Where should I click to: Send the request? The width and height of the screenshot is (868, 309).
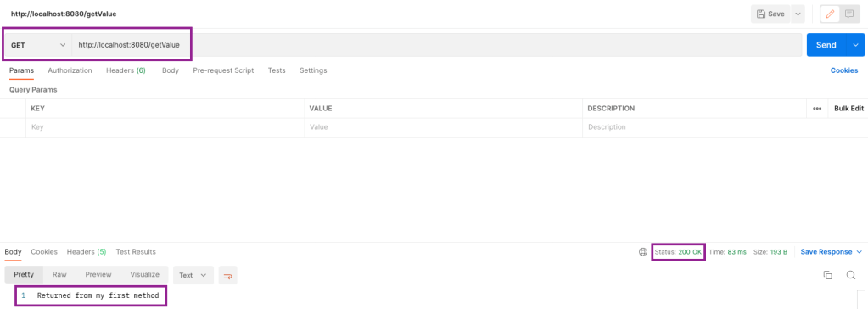(826, 45)
